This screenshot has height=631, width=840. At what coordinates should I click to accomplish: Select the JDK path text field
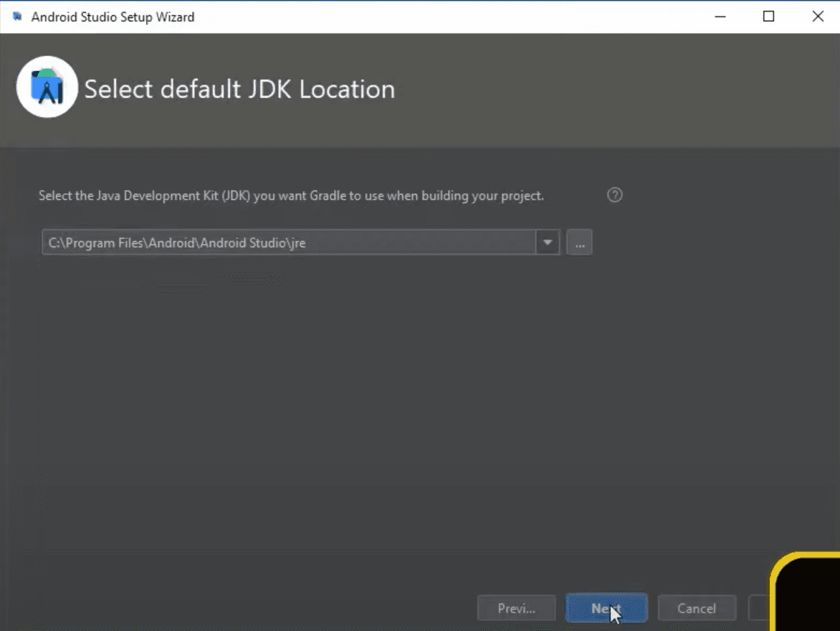coord(287,242)
